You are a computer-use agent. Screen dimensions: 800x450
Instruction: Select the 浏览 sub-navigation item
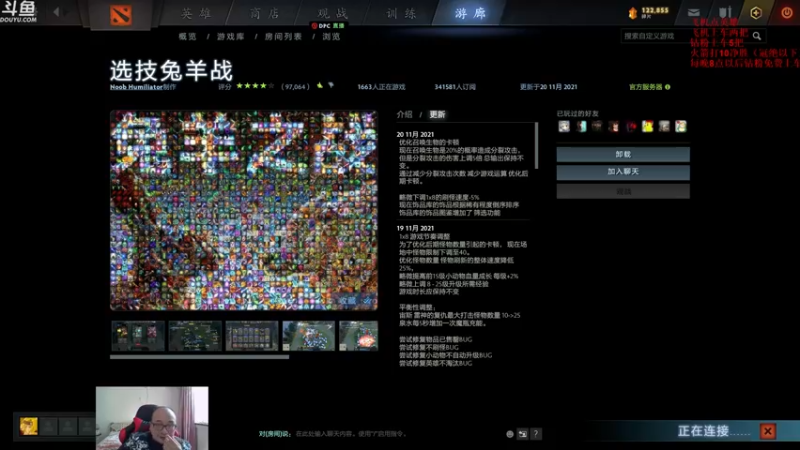tap(331, 37)
